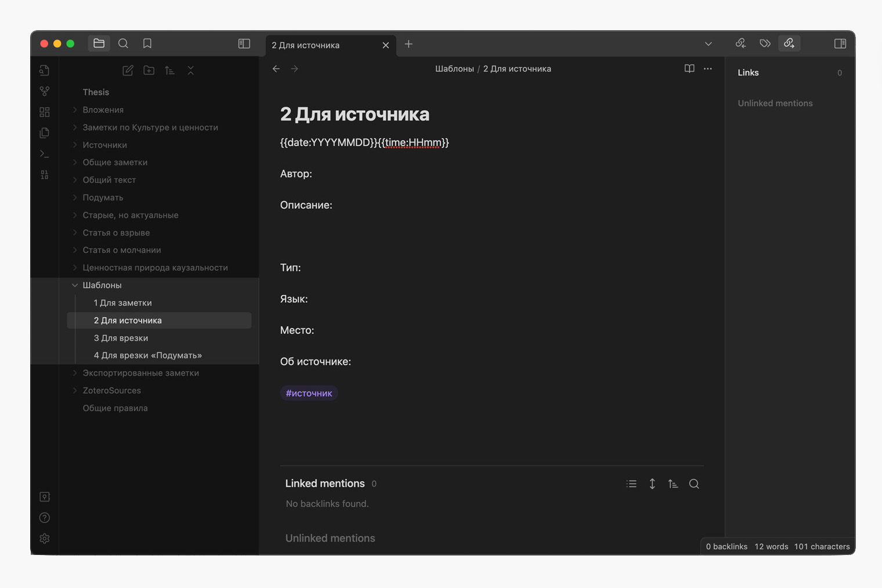Viewport: 882px width, 588px height.
Task: Click Шаблоны in the breadcrumb path
Action: [x=454, y=68]
